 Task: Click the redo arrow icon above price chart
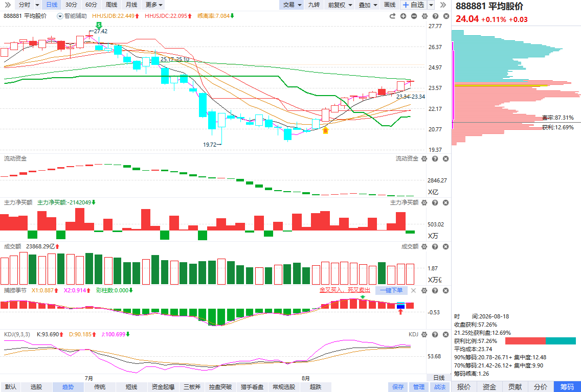pos(392,16)
